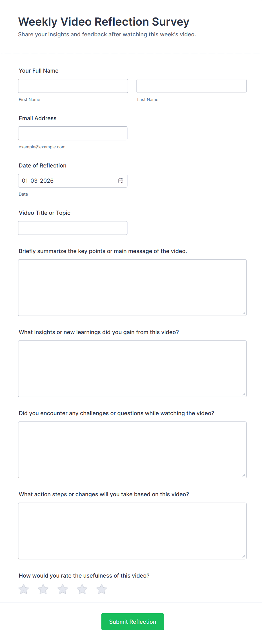This screenshot has height=644, width=262.
Task: Select the second star rating
Action: (43, 589)
